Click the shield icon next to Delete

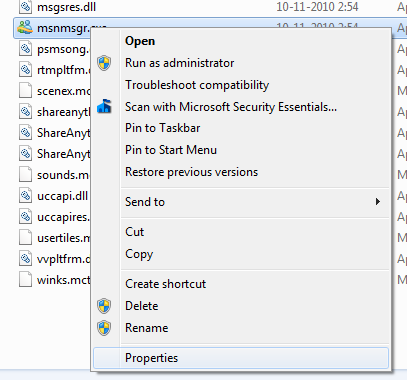(x=104, y=306)
